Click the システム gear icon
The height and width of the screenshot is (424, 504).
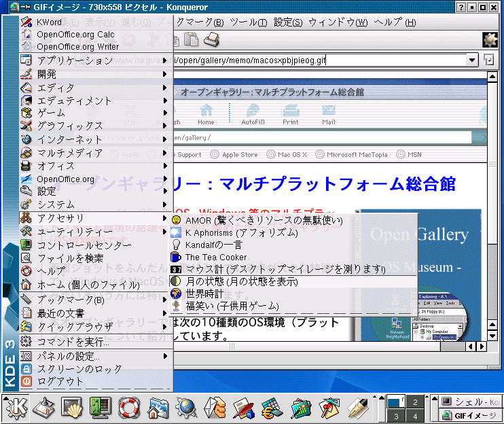(x=26, y=204)
